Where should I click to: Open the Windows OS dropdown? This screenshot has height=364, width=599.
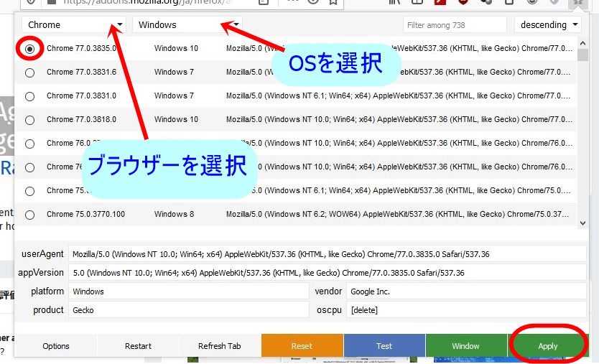[x=187, y=25]
